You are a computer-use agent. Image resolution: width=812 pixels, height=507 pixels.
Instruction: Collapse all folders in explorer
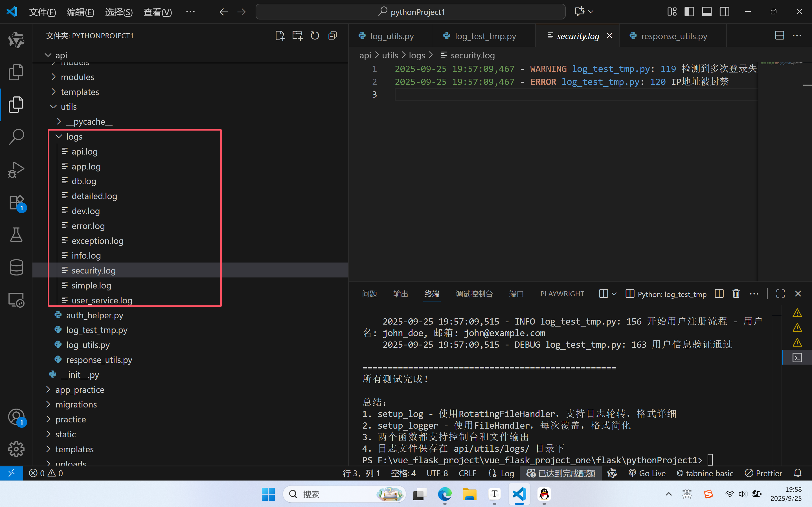click(332, 36)
